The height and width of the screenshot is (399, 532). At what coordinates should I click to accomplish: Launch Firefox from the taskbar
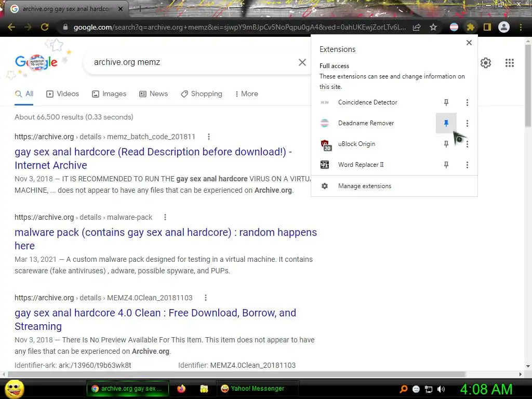(181, 389)
